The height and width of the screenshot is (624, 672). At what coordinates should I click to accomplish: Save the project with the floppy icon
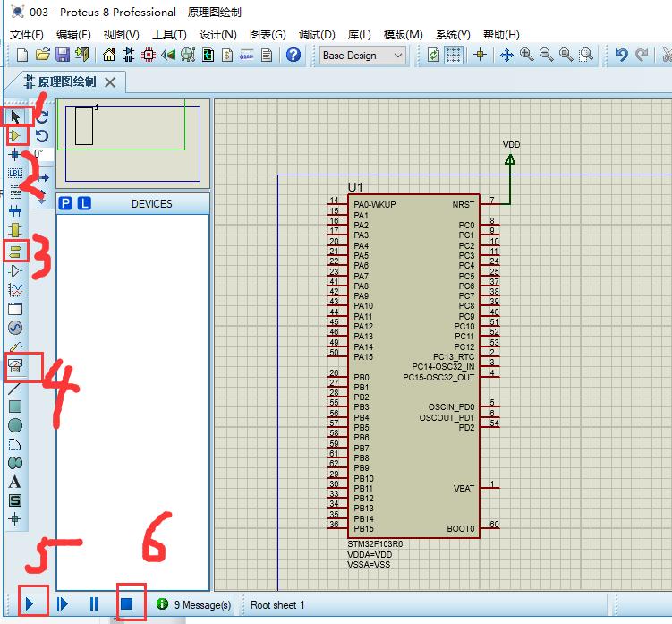63,55
